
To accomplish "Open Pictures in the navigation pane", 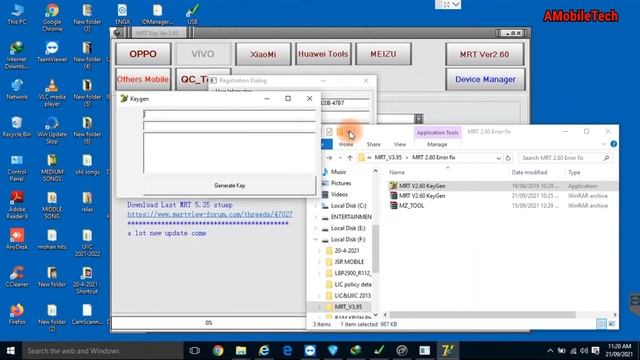I will pos(341,183).
